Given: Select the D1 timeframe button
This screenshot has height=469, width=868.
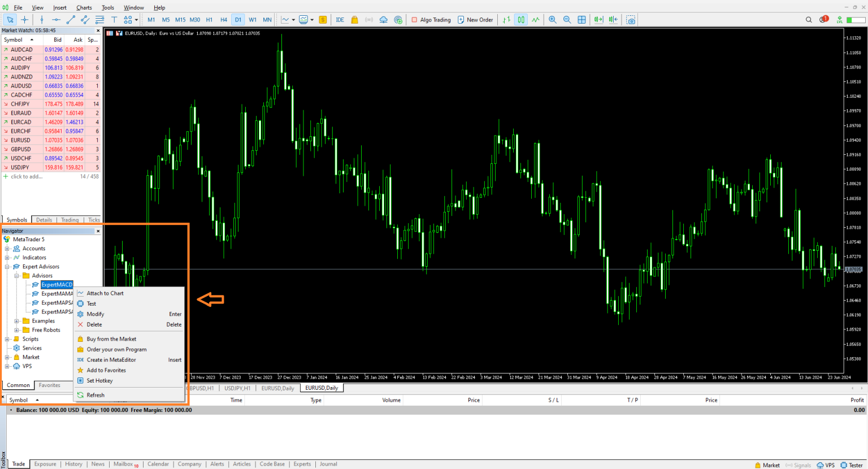Looking at the screenshot, I should tap(237, 19).
